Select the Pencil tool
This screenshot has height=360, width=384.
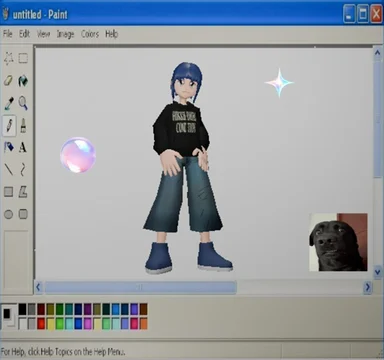click(9, 125)
